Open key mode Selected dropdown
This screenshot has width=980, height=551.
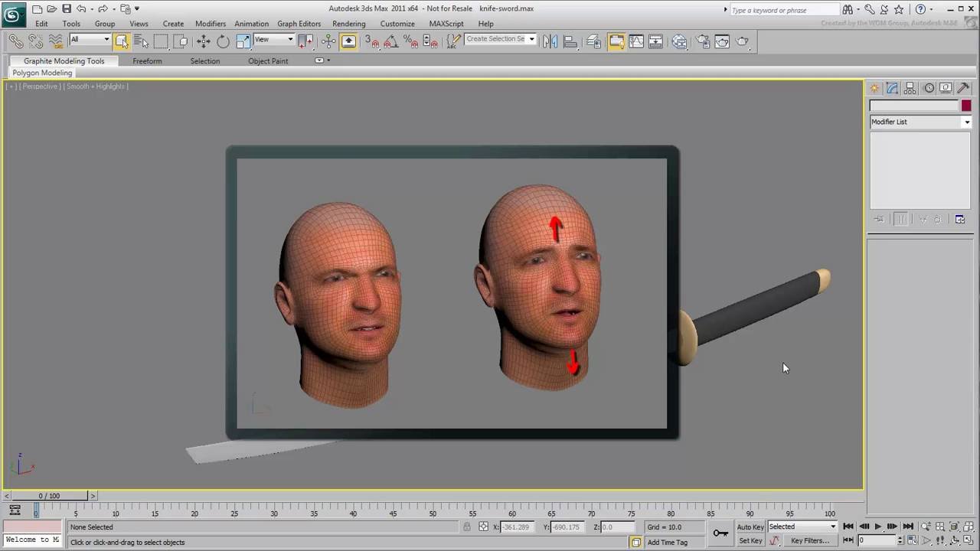click(x=802, y=527)
